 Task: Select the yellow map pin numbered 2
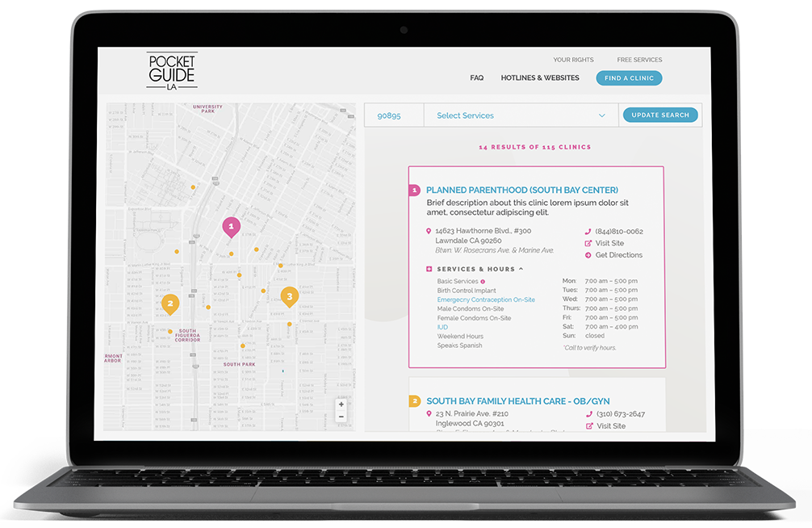170,304
